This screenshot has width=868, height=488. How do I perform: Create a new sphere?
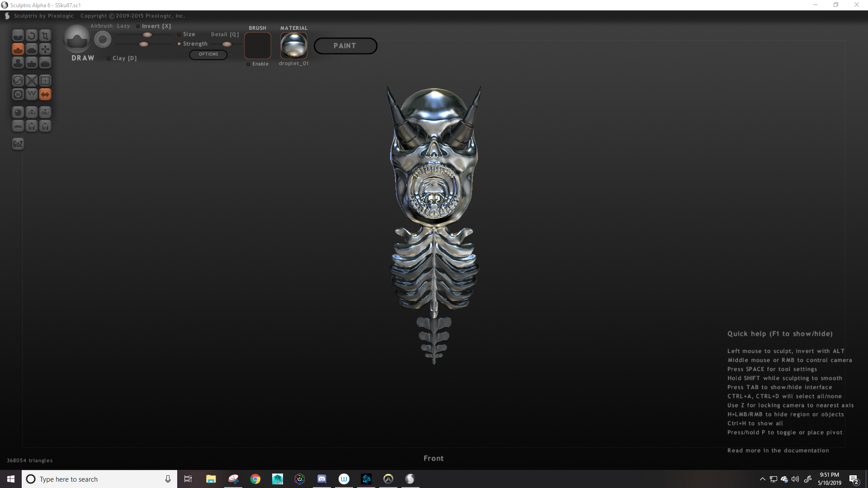tap(18, 113)
